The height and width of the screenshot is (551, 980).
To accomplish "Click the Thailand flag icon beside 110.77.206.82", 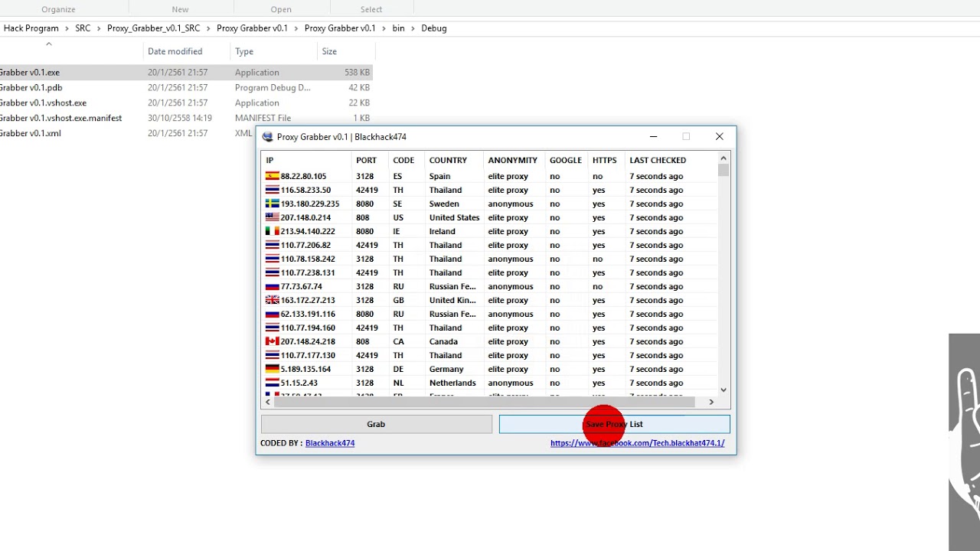I will [272, 245].
